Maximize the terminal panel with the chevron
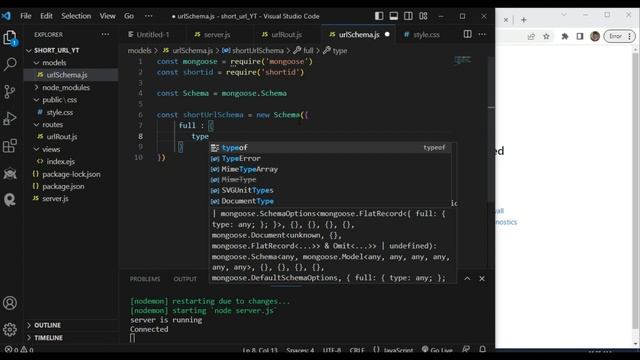The image size is (640, 360). (467, 278)
